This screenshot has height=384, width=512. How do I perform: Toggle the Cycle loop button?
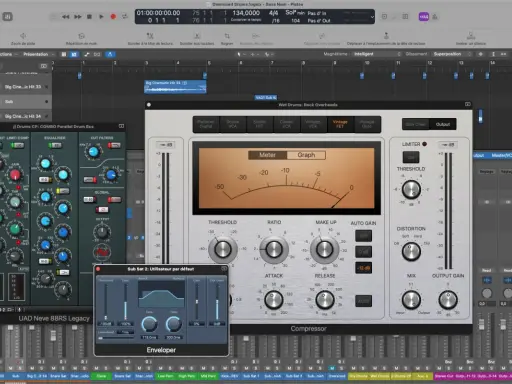125,16
